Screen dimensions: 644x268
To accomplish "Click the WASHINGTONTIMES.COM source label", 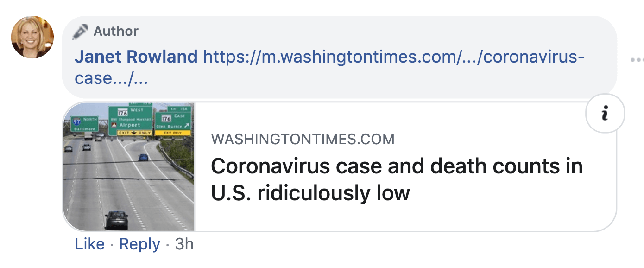I will tap(303, 139).
